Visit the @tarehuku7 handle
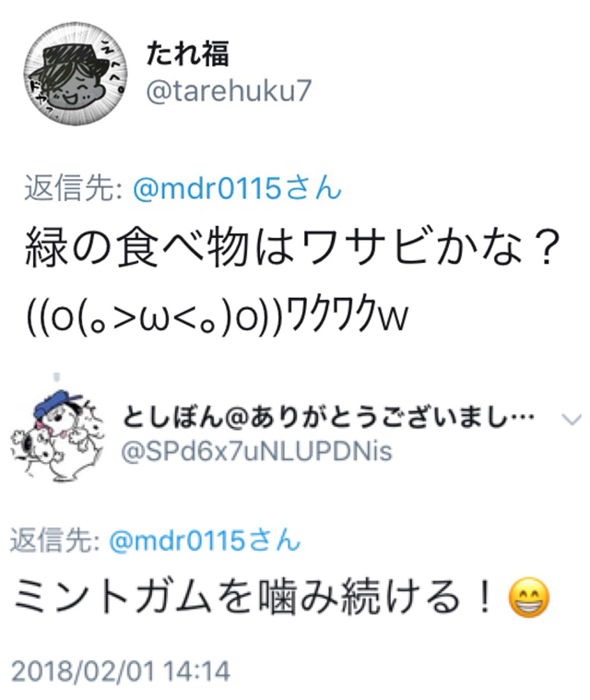This screenshot has height=700, width=590. point(228,91)
